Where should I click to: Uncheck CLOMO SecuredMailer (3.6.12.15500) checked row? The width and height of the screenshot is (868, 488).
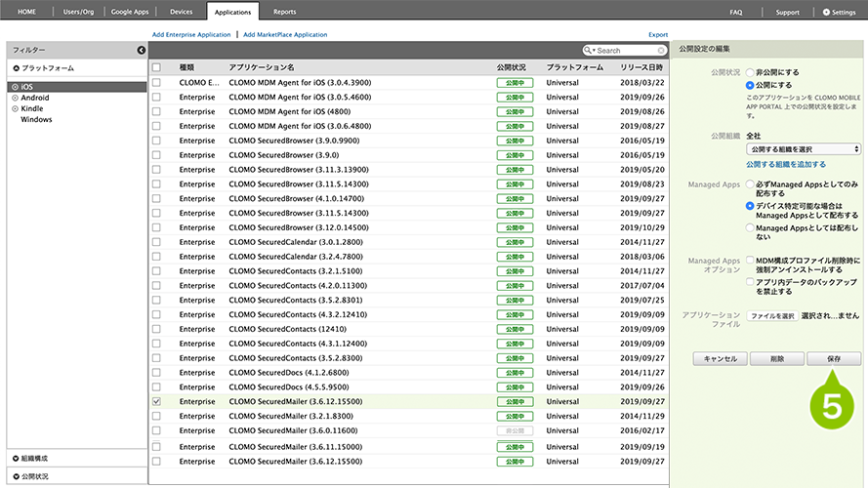point(156,402)
